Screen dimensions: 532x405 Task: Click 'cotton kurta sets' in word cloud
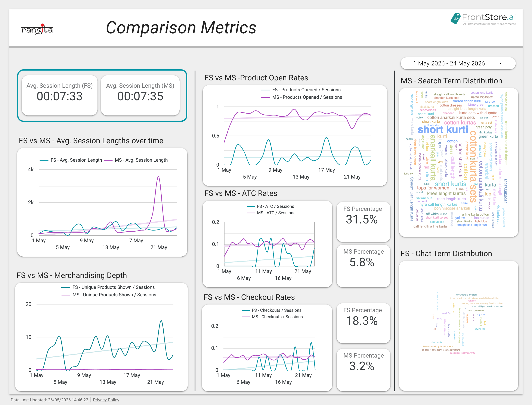(x=473, y=167)
